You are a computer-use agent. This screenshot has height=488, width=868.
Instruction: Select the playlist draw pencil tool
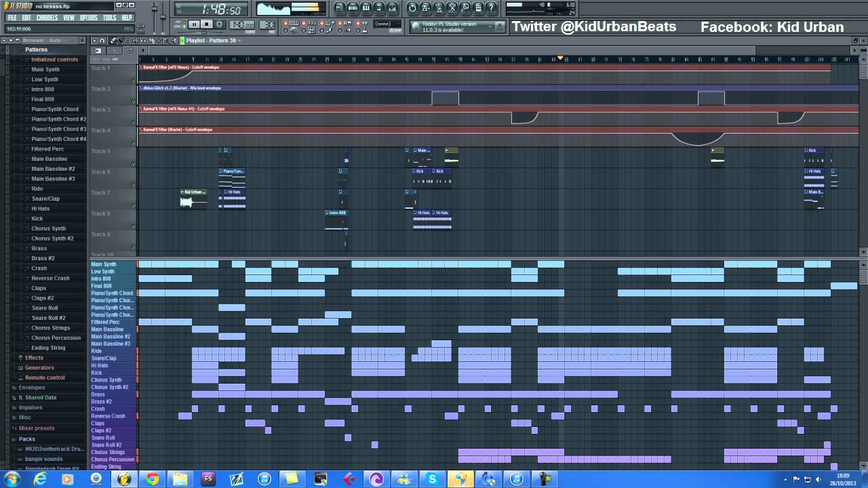coord(113,41)
